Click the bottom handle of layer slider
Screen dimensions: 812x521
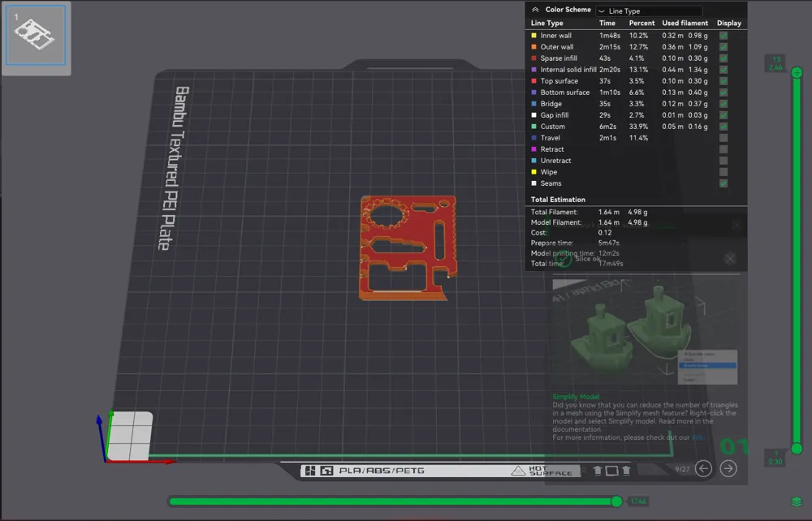point(797,449)
